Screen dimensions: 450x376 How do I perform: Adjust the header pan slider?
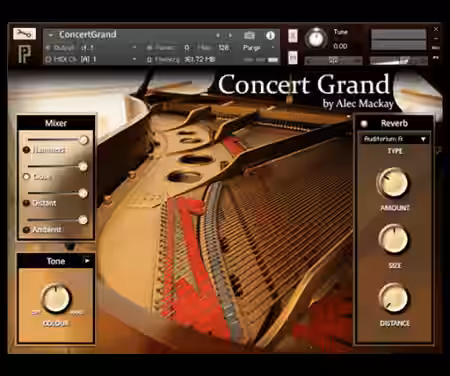(333, 60)
